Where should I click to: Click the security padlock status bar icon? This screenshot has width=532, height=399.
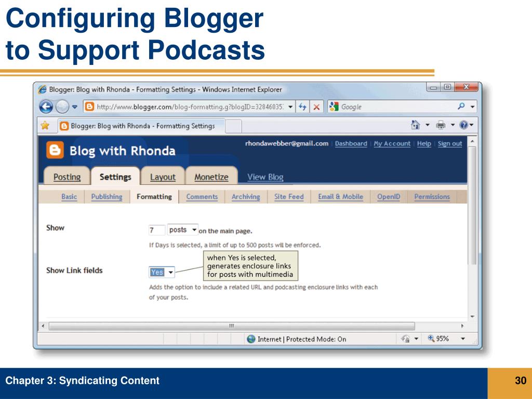[405, 339]
